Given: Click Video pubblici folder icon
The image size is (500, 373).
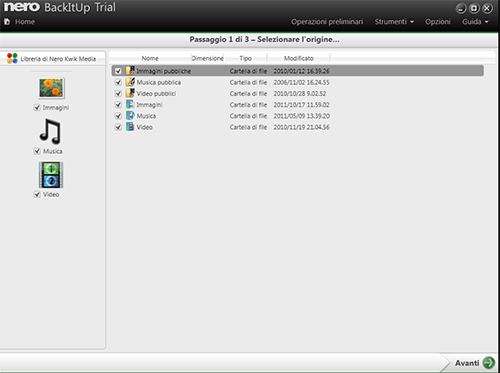Looking at the screenshot, I should 130,93.
